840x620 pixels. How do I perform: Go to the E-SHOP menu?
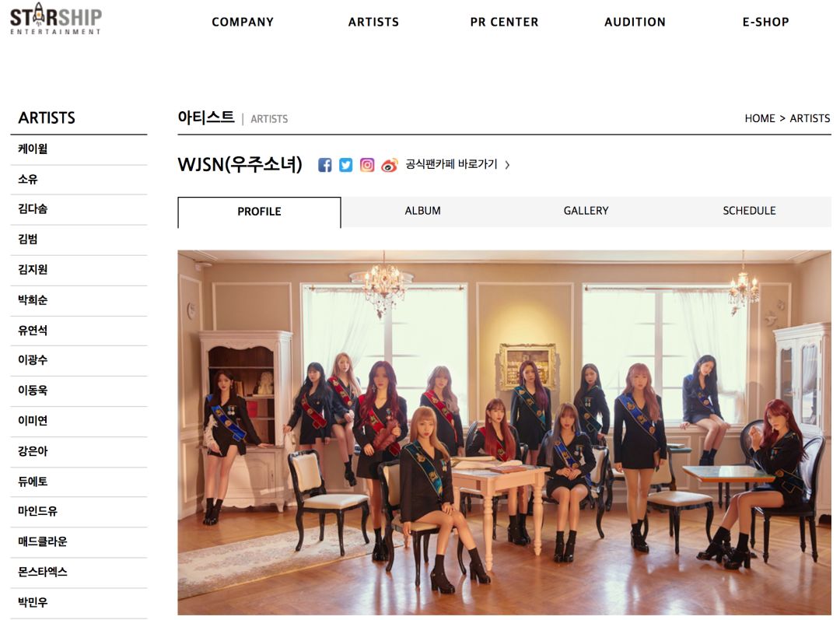click(766, 22)
